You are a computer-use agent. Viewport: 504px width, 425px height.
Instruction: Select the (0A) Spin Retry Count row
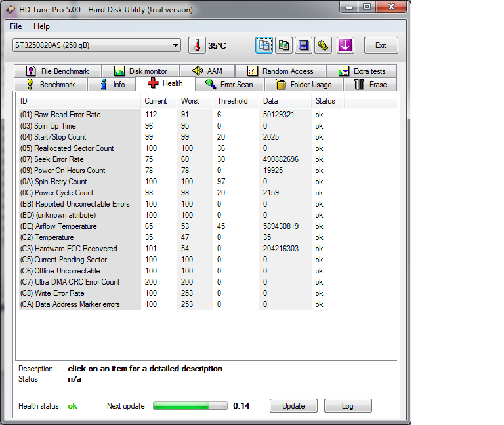click(x=182, y=182)
